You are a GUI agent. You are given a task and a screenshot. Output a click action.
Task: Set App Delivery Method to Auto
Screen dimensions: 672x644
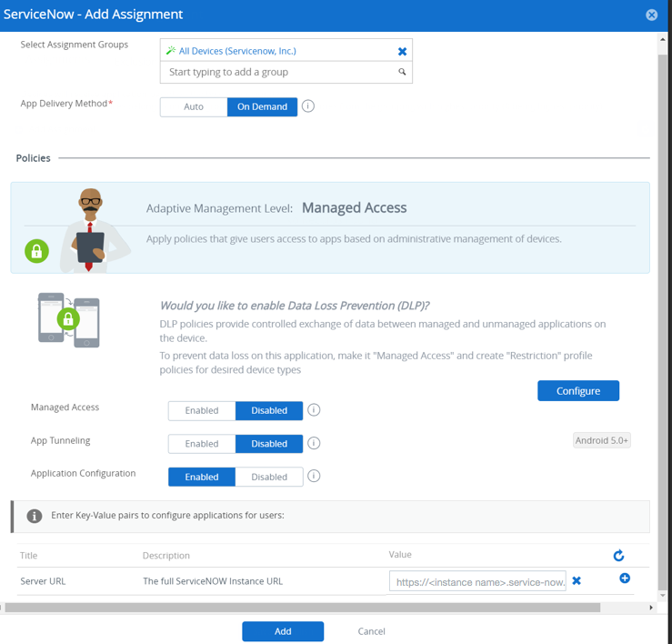coord(194,106)
